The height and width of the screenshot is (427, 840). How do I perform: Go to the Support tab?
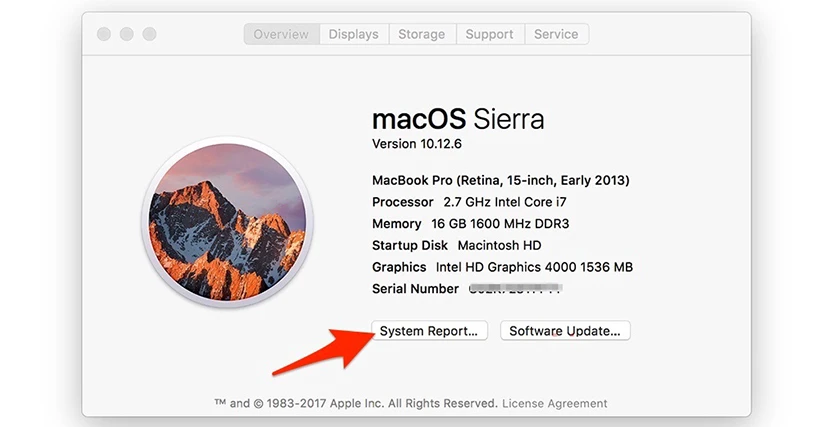coord(490,34)
